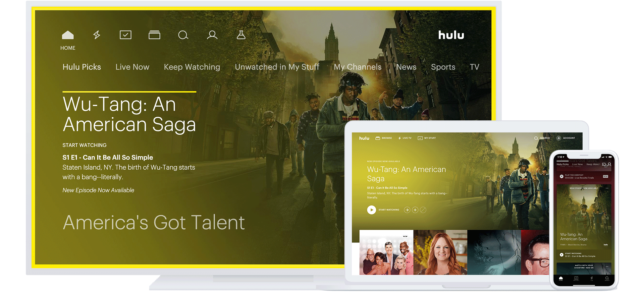This screenshot has height=292, width=644.
Task: Open the cast group show thumbnail on laptop
Action: [x=386, y=252]
